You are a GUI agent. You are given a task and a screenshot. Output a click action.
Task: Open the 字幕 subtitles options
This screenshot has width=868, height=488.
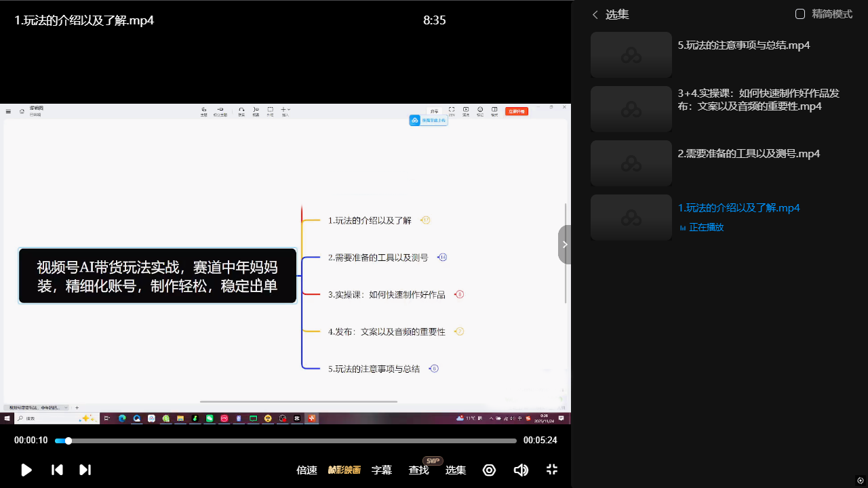click(382, 470)
